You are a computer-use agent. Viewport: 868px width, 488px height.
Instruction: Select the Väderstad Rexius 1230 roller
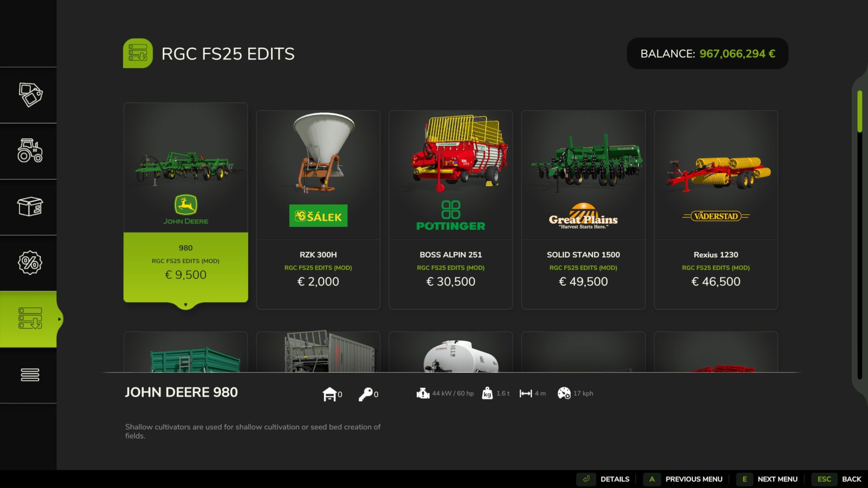[716, 210]
